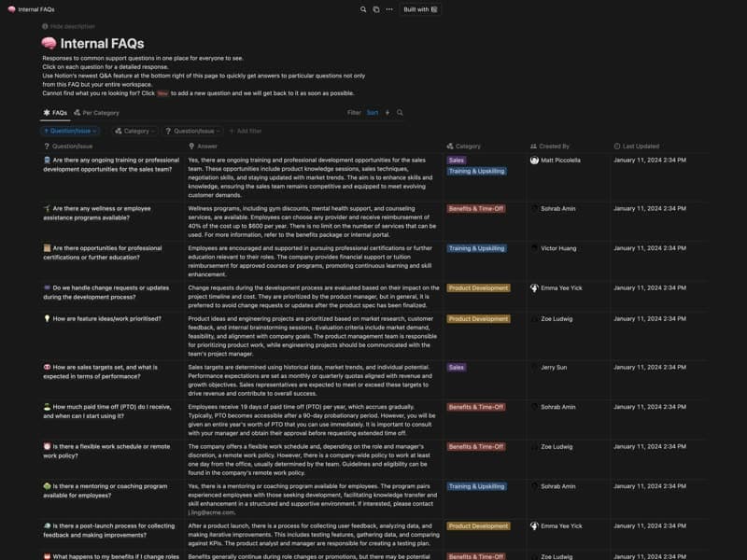Click the Created By column header

point(550,147)
